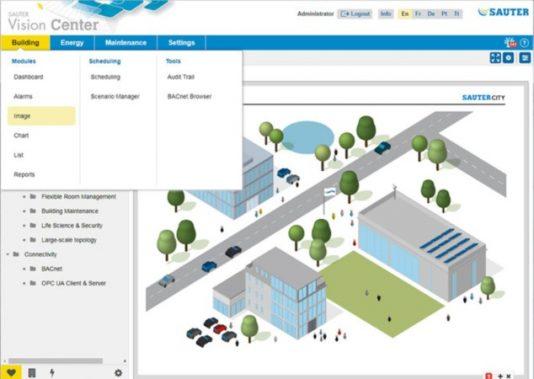Click the Info button in header
534x379 pixels.
pos(386,14)
